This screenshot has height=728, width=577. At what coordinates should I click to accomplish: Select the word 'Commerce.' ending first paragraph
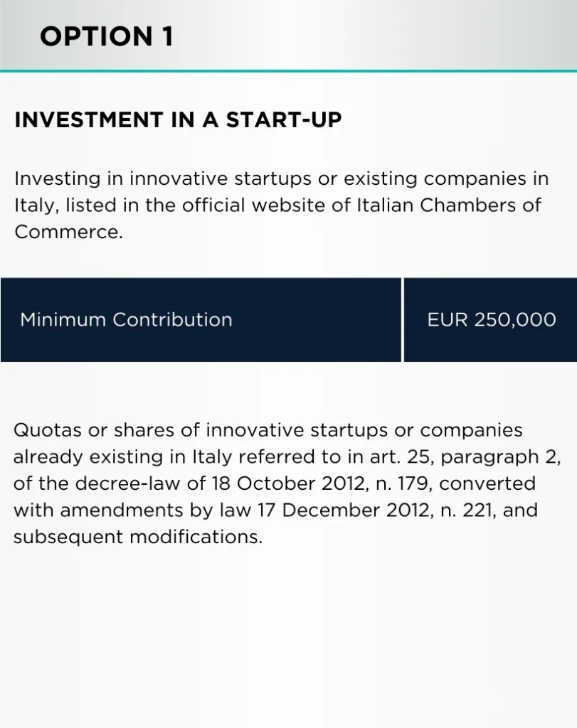[x=69, y=232]
